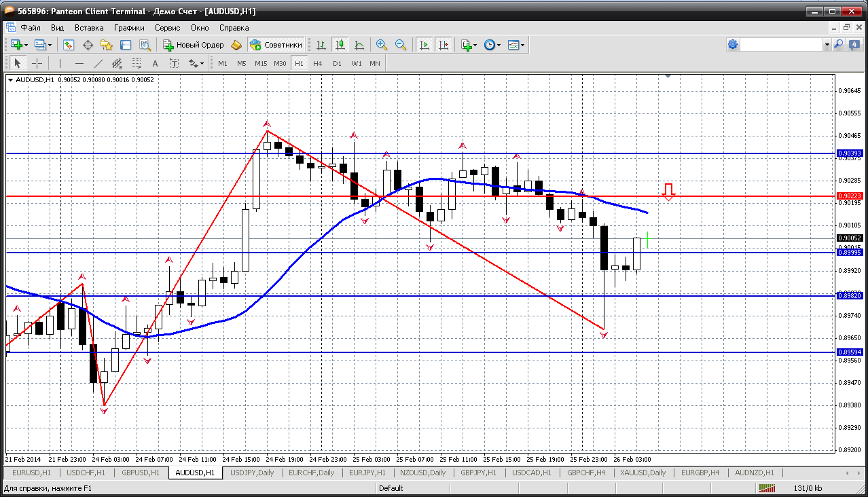Screen dimensions: 868x497
Task: Click the search magnifier icon
Action: pos(838,44)
